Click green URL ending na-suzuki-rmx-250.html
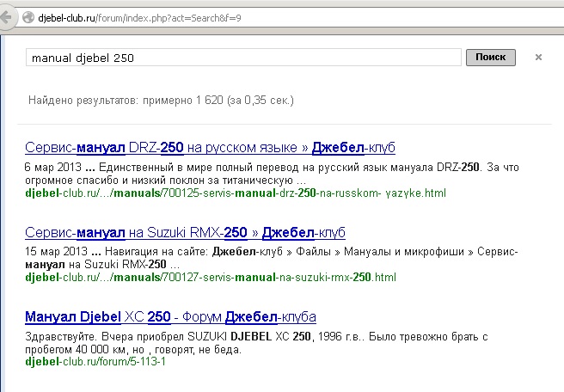Screen dimensions: 564x392 211,278
